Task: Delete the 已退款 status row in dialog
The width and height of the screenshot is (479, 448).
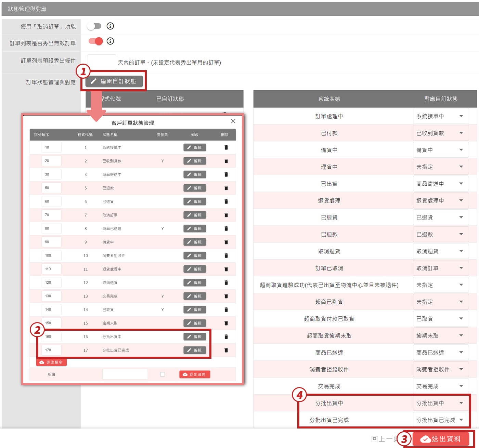Action: (x=226, y=188)
